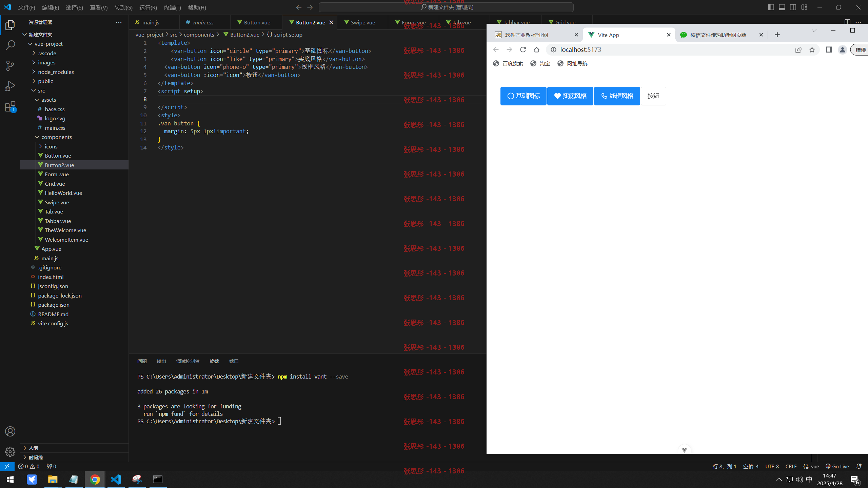868x488 pixels.
Task: Toggle the browser side panel
Action: pos(829,50)
